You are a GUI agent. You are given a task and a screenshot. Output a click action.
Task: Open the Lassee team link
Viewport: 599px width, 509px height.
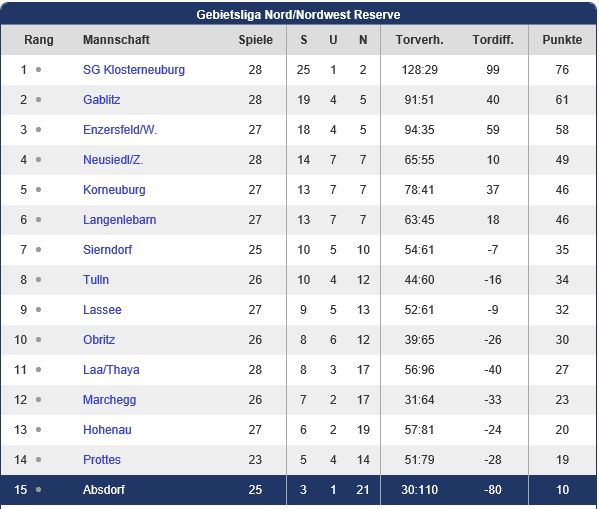[x=102, y=310]
